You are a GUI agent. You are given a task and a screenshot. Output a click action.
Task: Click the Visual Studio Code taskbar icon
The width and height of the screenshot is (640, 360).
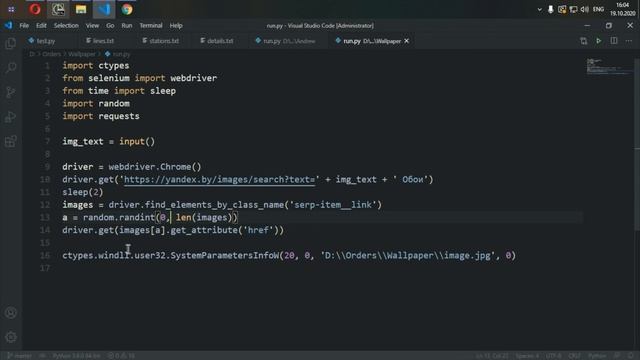coord(104,9)
